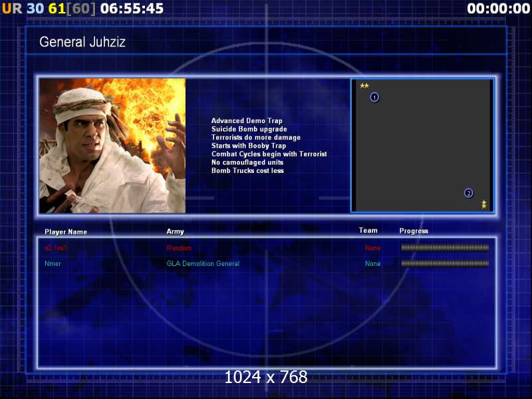This screenshot has height=399, width=532.
Task: Click the 'No camouflaged units' line
Action: pos(247,162)
